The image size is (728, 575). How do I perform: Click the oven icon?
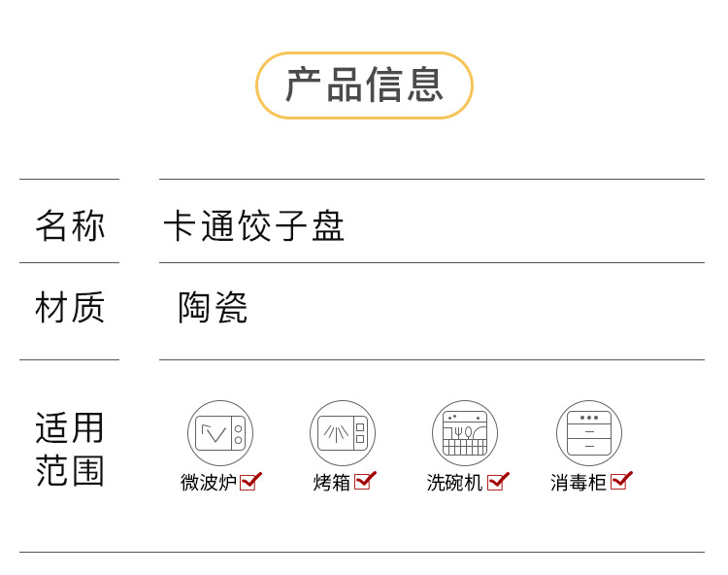click(343, 433)
